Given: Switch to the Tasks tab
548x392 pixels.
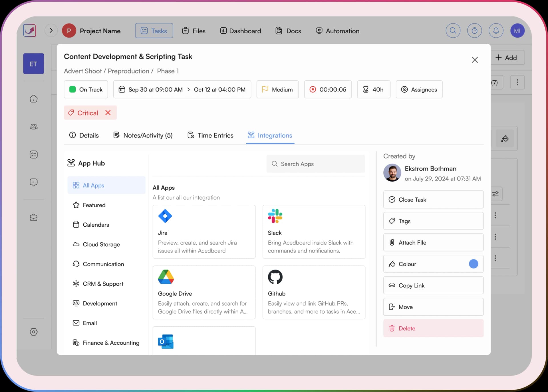Looking at the screenshot, I should (154, 31).
